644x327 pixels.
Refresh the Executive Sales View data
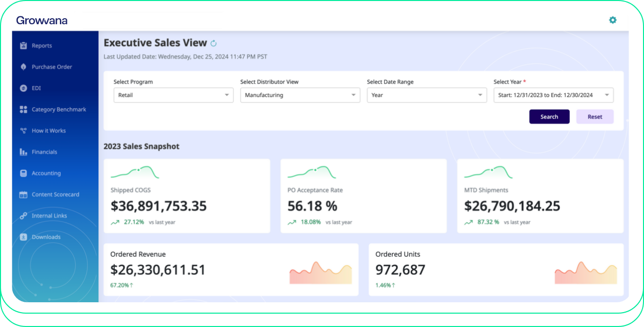click(213, 43)
